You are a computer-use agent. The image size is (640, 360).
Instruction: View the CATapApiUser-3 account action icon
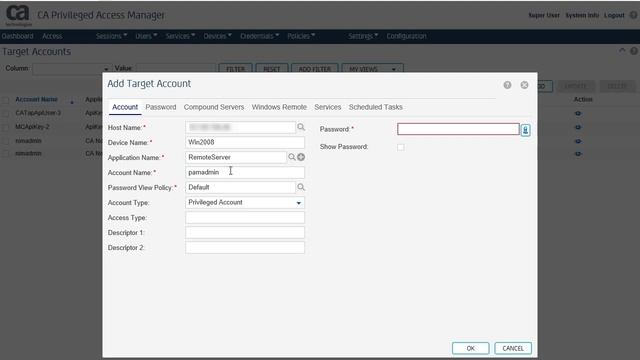tap(578, 113)
